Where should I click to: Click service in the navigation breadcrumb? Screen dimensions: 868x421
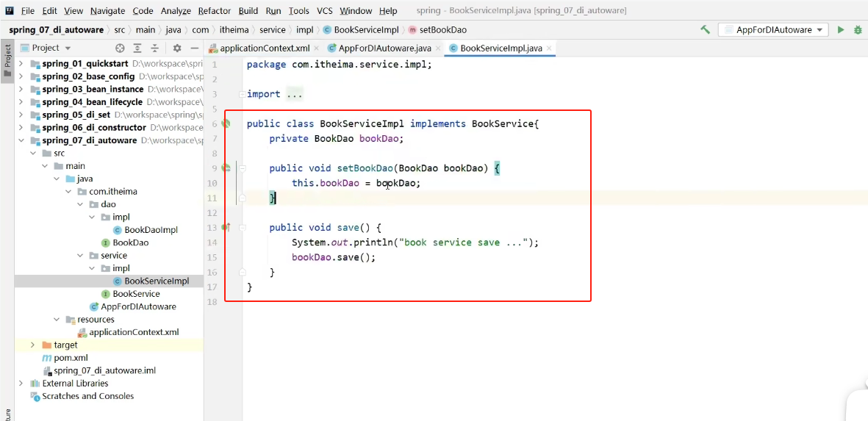273,30
